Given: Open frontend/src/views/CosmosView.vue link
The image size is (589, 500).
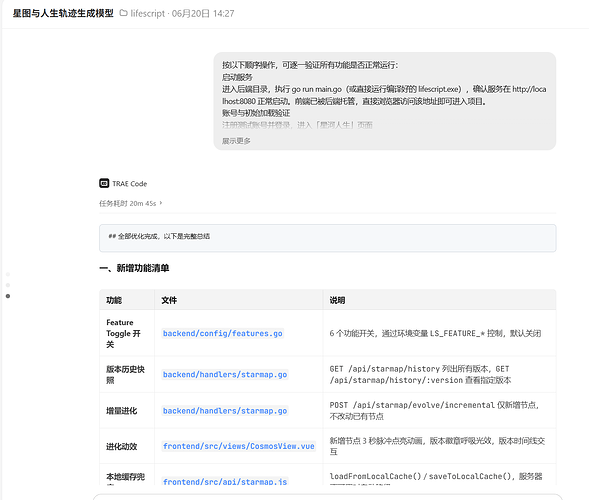Looking at the screenshot, I should click(x=239, y=446).
